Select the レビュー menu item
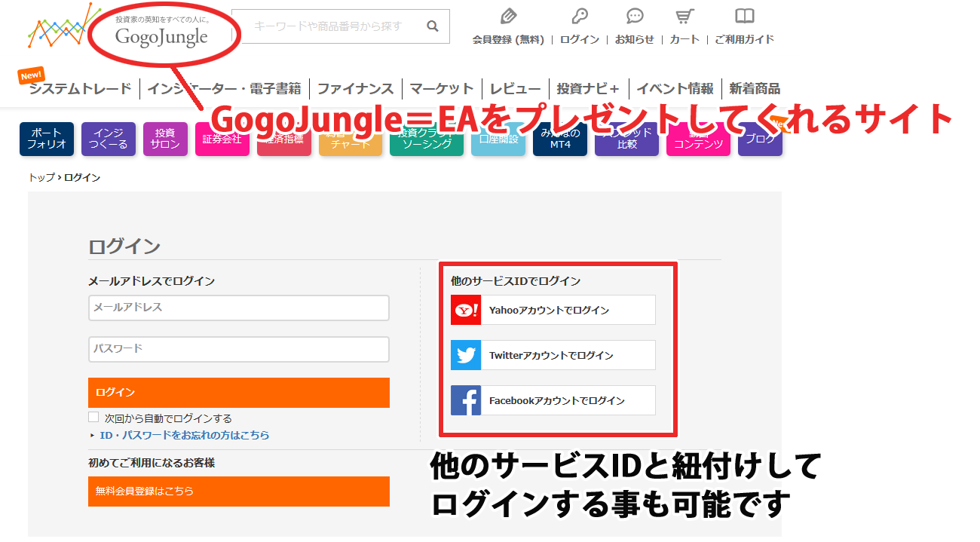The image size is (980, 542). tap(515, 89)
